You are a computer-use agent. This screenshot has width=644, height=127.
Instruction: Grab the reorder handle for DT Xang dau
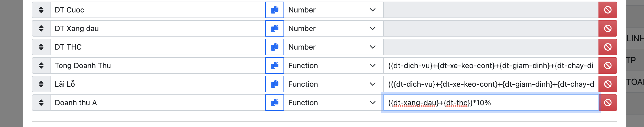(41, 29)
